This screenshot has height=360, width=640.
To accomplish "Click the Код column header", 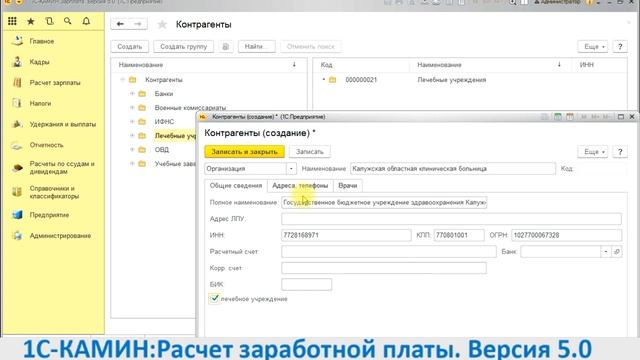I will (x=362, y=65).
